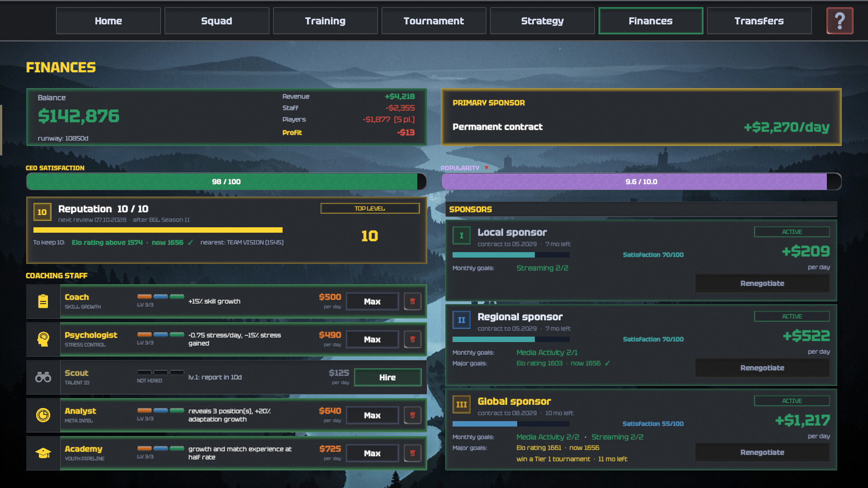
Task: Click the Global sponsor tier III badge
Action: pyautogui.click(x=462, y=404)
